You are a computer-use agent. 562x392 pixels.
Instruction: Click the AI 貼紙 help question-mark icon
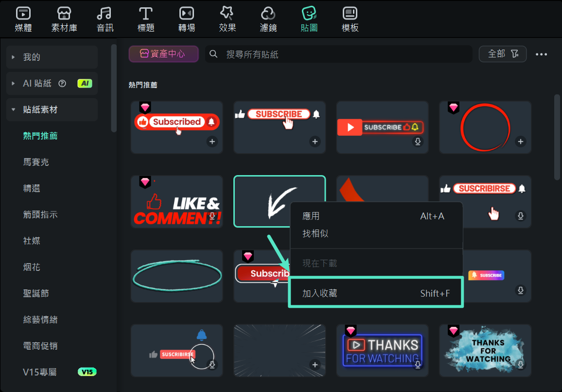point(62,84)
